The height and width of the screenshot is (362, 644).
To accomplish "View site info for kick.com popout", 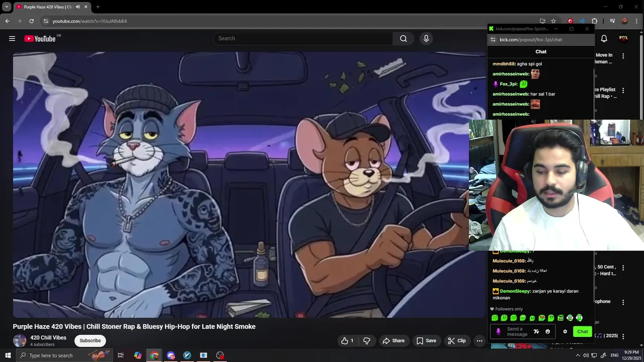I will pos(493,40).
